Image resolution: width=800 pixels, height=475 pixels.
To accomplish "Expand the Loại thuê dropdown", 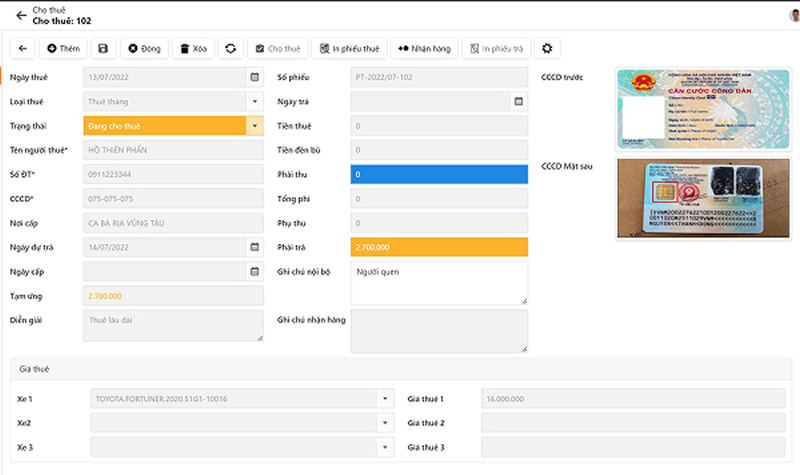I will pyautogui.click(x=255, y=102).
